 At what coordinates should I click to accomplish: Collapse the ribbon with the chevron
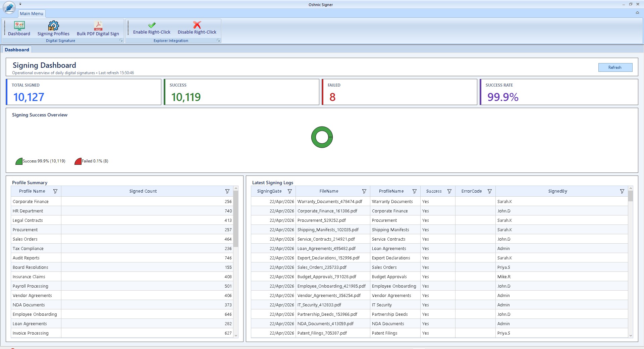pos(637,13)
